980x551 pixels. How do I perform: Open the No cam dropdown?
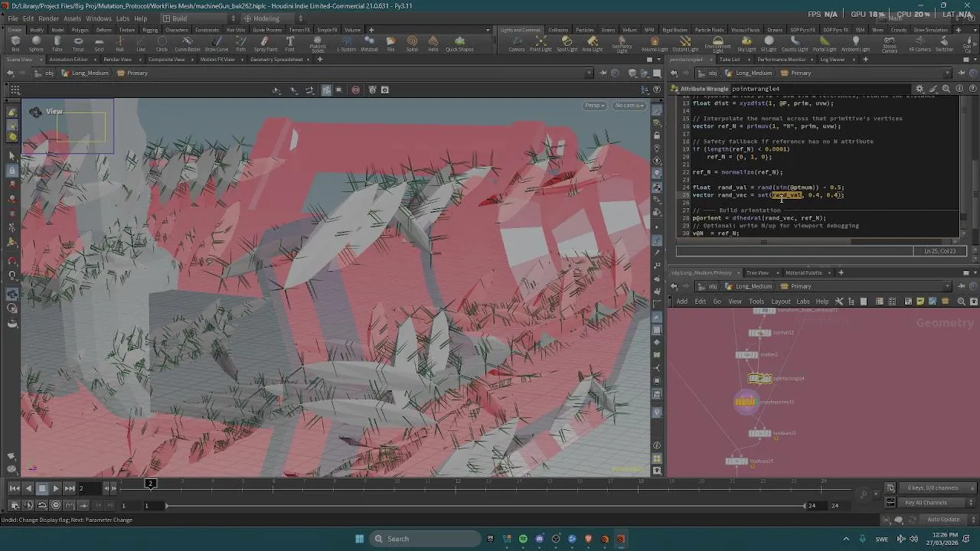tap(630, 106)
